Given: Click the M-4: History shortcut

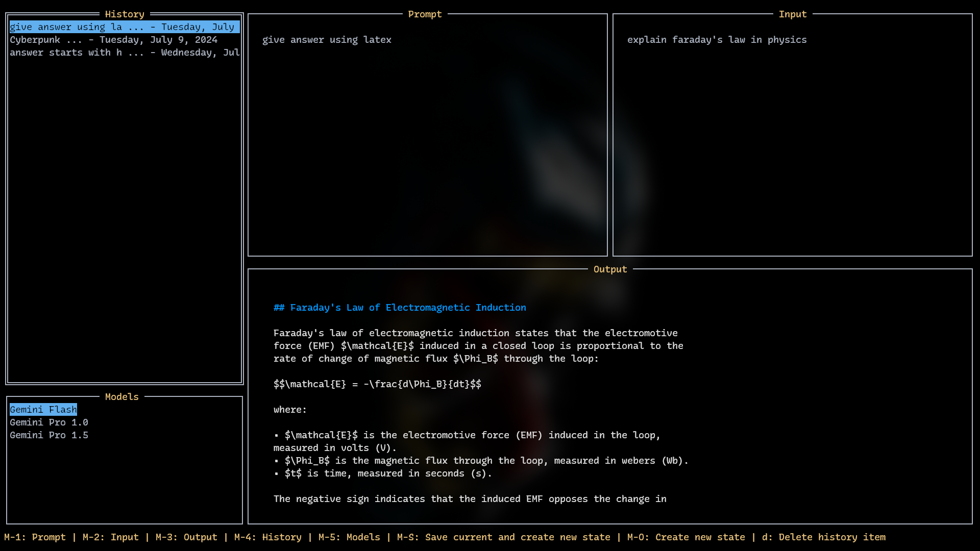Looking at the screenshot, I should pos(267,537).
